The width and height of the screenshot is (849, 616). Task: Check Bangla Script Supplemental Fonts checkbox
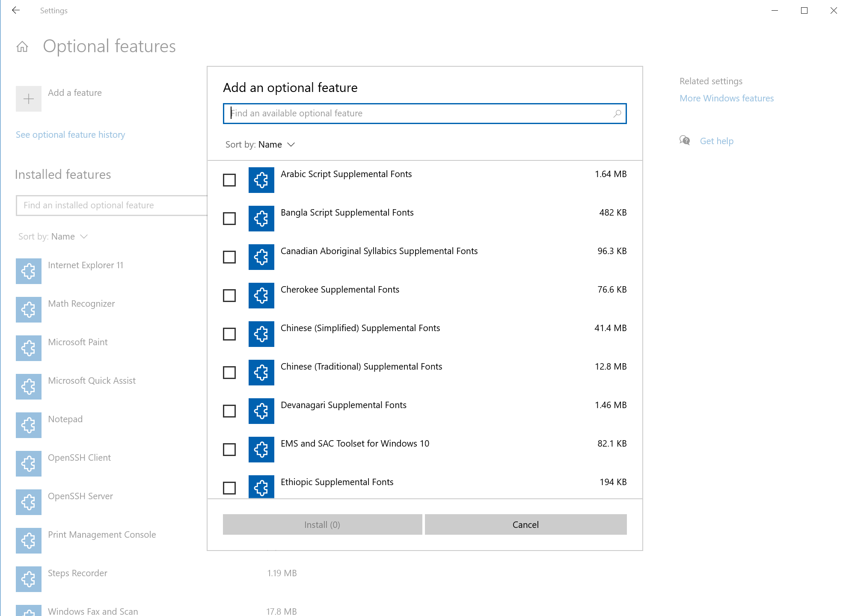229,219
